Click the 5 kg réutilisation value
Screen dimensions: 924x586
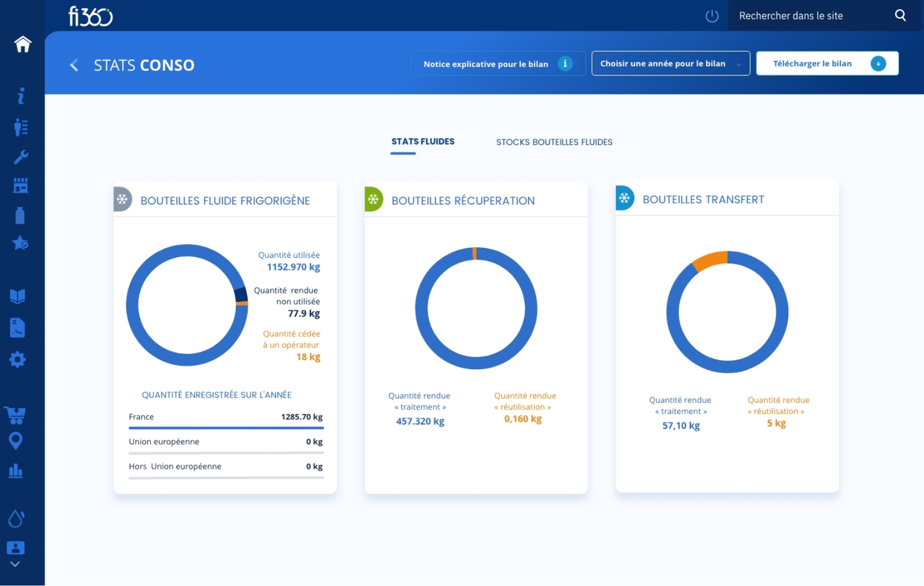pyautogui.click(x=776, y=423)
